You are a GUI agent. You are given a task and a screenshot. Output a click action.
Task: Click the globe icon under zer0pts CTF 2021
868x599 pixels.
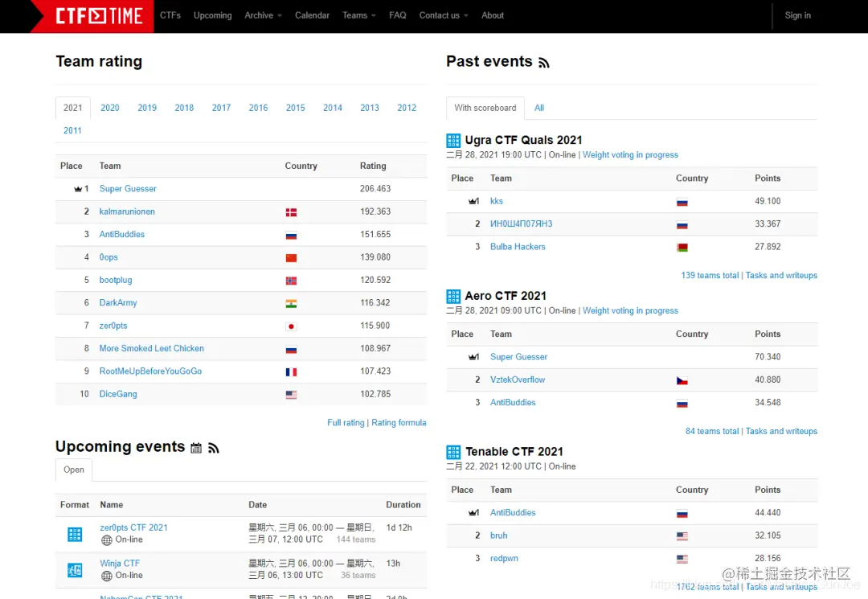coord(107,540)
